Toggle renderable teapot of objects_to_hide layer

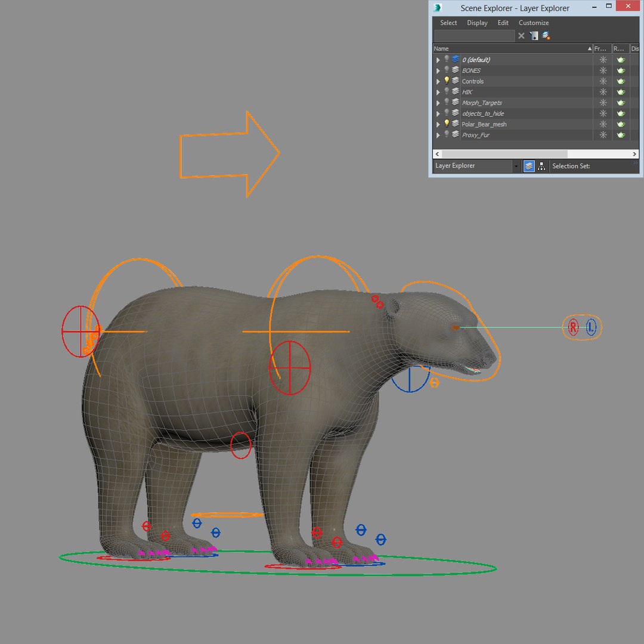pos(621,113)
